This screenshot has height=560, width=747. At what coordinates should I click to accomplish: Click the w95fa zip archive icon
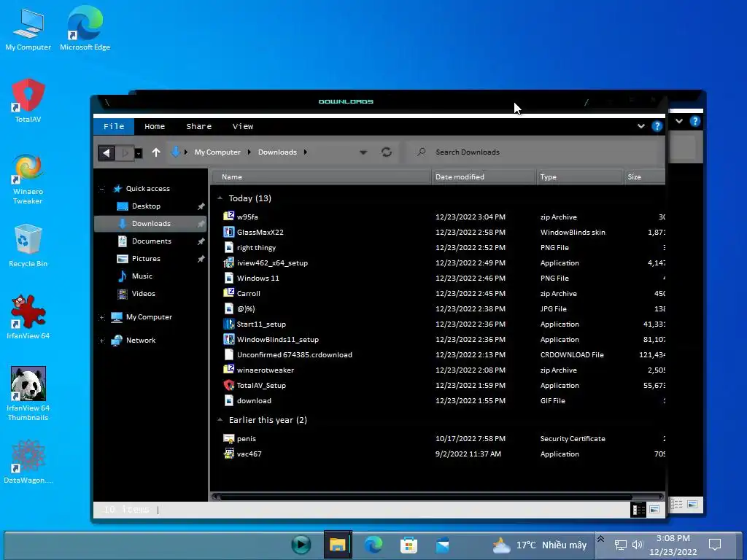[228, 216]
